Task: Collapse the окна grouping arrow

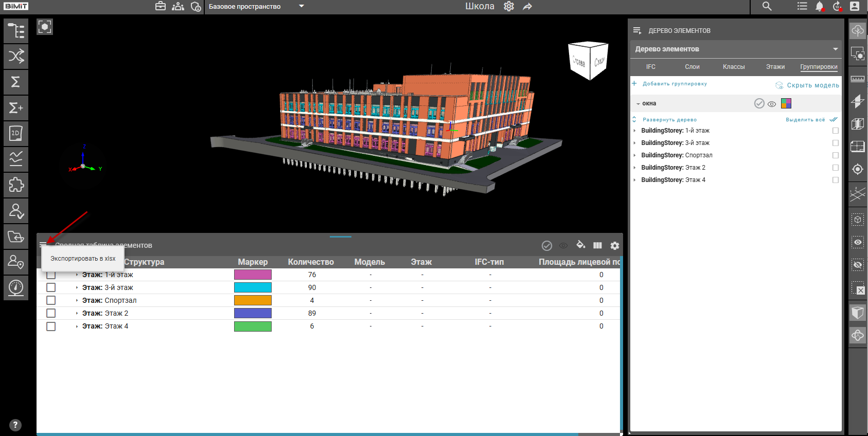Action: coord(638,104)
